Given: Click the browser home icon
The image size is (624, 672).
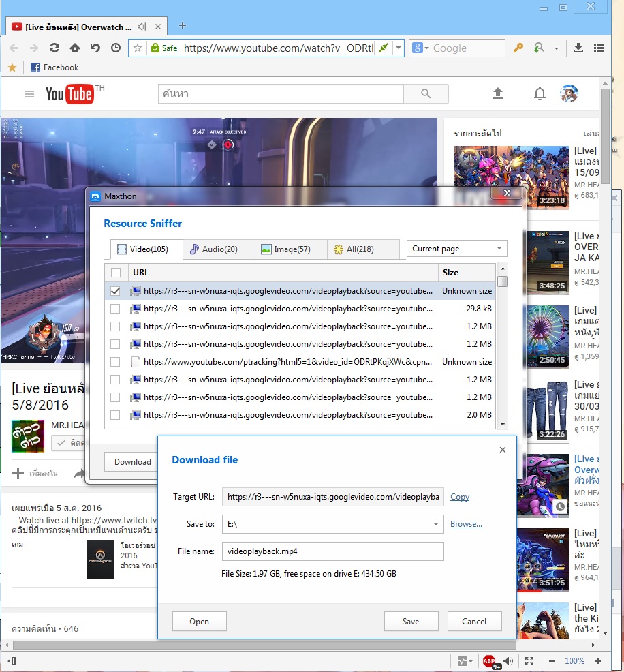Looking at the screenshot, I should (x=75, y=48).
